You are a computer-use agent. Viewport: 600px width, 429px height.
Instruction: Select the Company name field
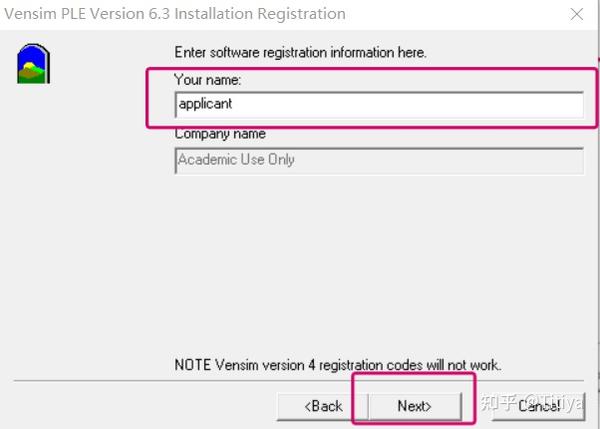pyautogui.click(x=378, y=160)
